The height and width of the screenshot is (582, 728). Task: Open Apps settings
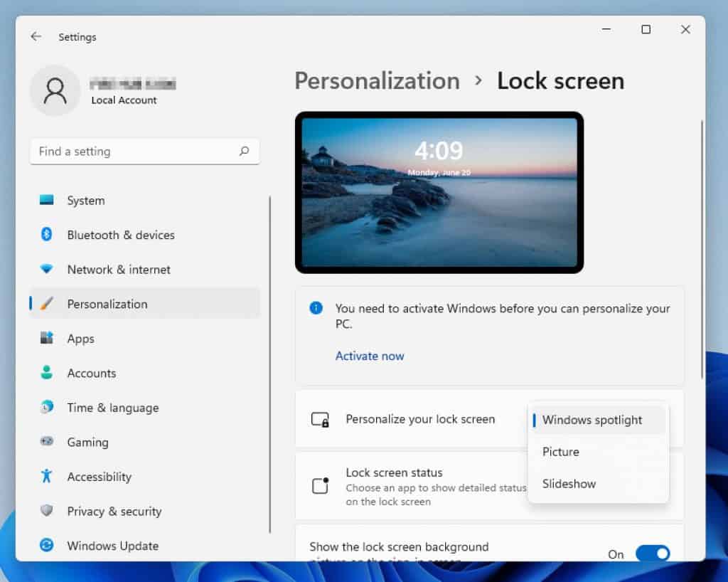tap(144, 339)
